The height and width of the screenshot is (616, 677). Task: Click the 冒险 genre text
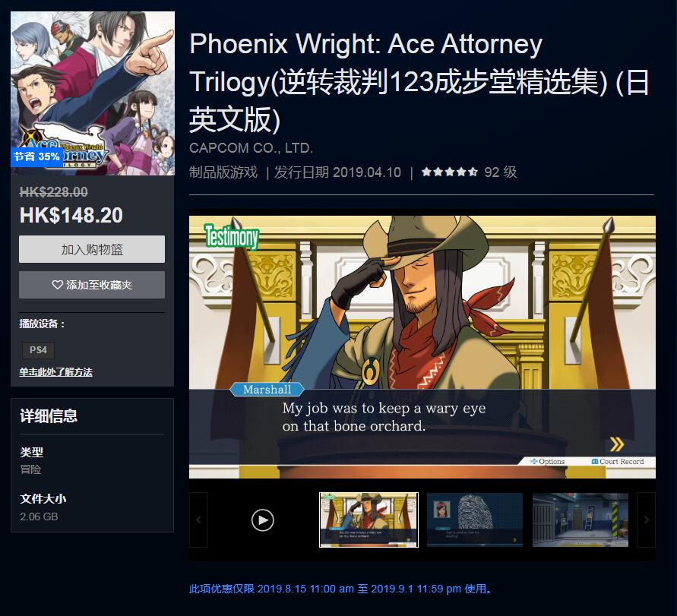tap(30, 469)
